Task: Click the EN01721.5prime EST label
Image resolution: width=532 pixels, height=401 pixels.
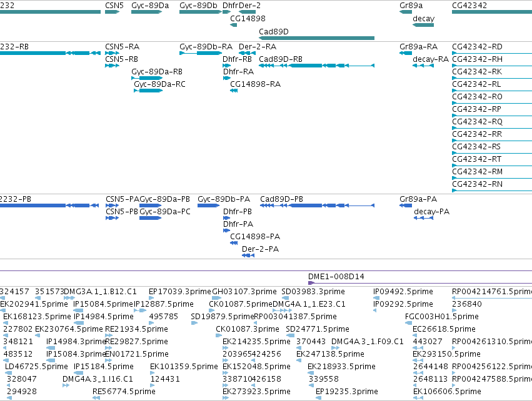Action: click(x=137, y=355)
